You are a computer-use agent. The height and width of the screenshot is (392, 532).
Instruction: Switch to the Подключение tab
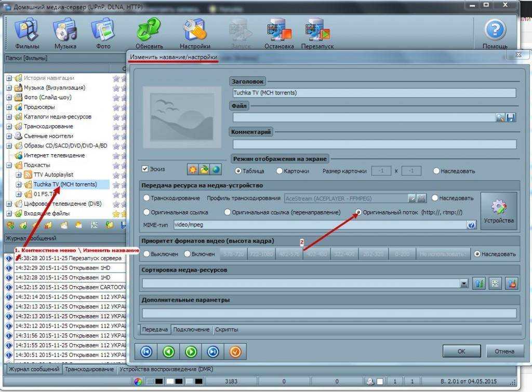pyautogui.click(x=191, y=330)
